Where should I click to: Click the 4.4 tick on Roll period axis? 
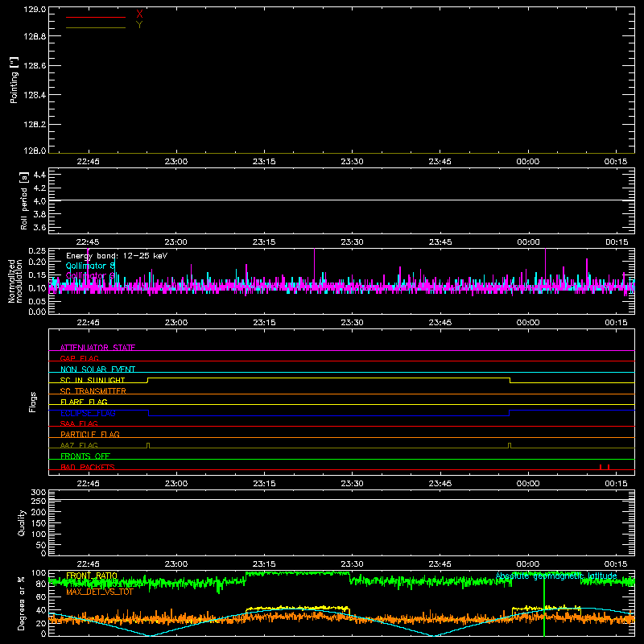[x=39, y=175]
